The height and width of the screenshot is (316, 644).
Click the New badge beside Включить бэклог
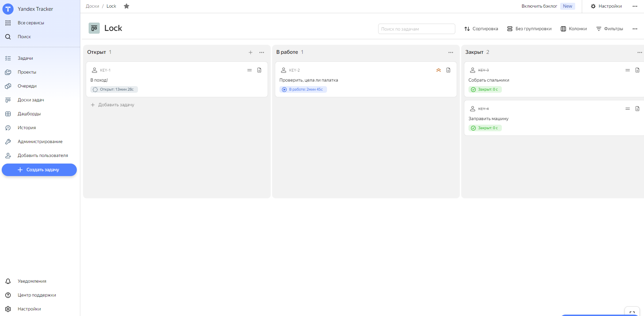pyautogui.click(x=568, y=6)
